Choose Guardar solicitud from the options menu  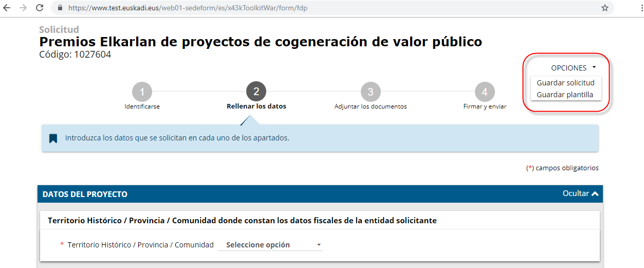click(x=565, y=83)
